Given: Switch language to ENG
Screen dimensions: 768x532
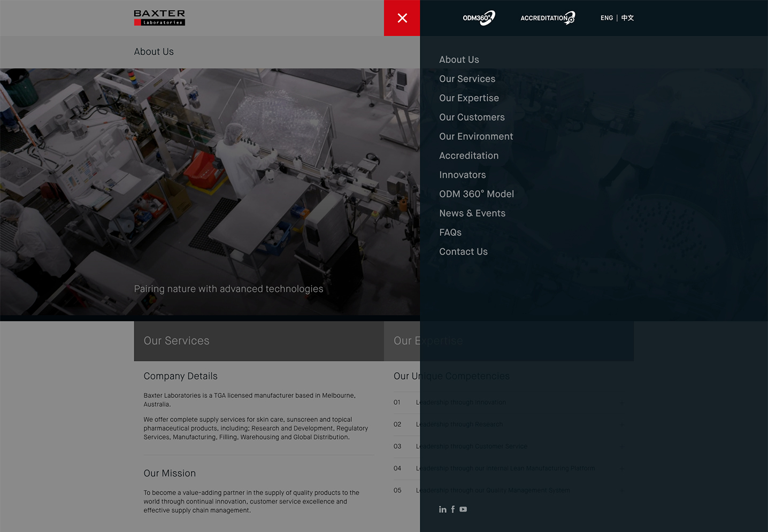Looking at the screenshot, I should (x=606, y=18).
